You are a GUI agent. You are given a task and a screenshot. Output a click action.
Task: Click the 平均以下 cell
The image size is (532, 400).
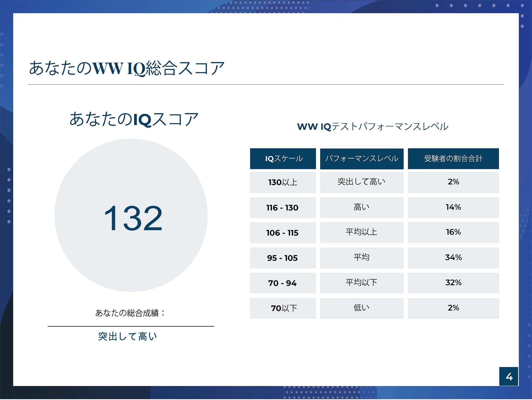coord(362,283)
